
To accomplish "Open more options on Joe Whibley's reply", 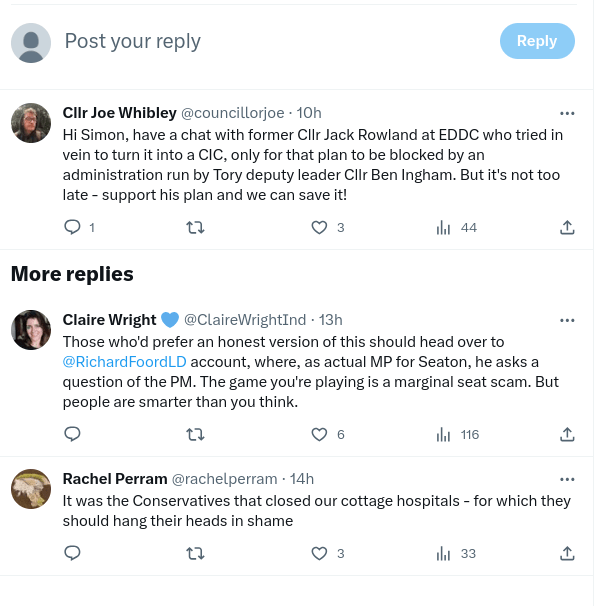I will 567,113.
